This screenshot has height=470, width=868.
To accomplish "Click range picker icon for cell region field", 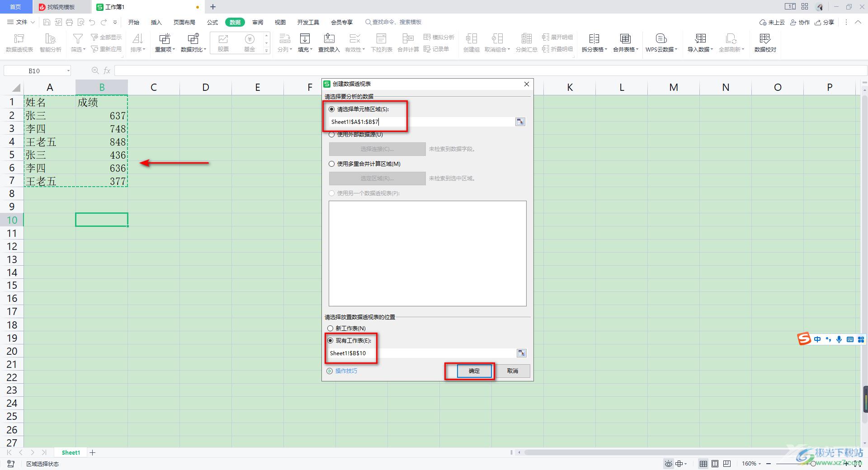I will pos(520,122).
